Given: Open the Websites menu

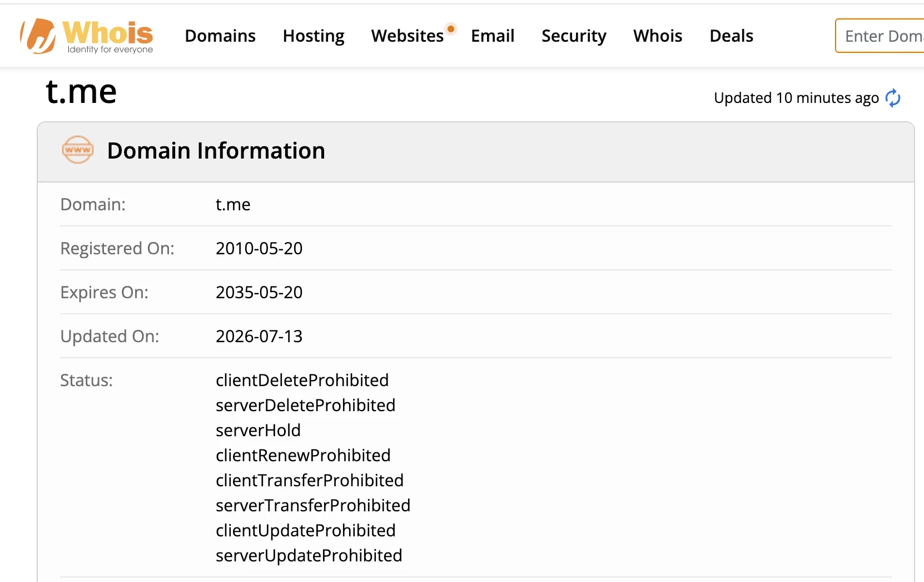Looking at the screenshot, I should 408,36.
